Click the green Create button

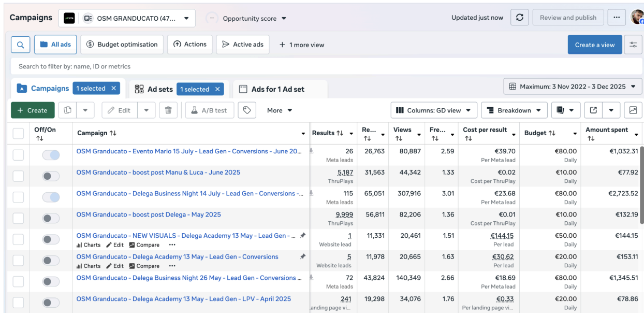[x=33, y=110]
